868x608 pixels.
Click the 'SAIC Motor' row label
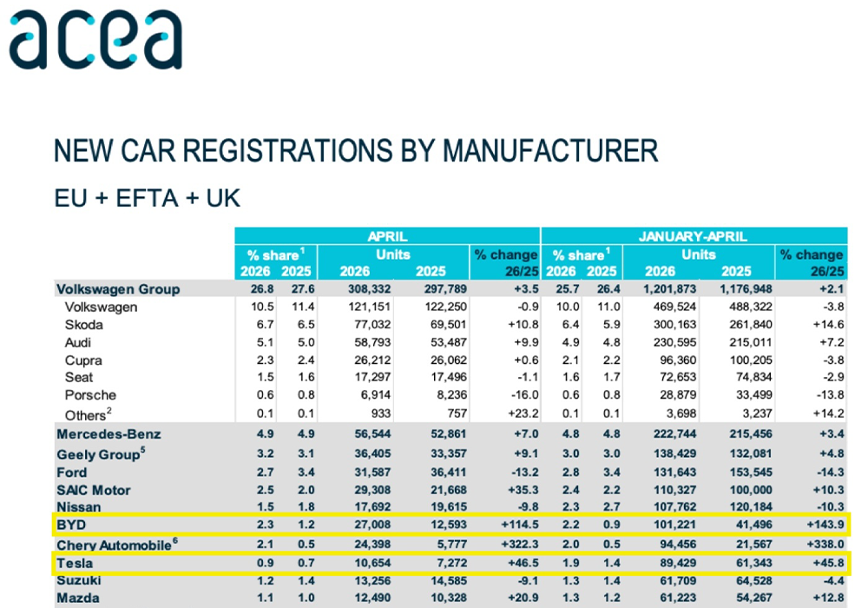coord(93,490)
